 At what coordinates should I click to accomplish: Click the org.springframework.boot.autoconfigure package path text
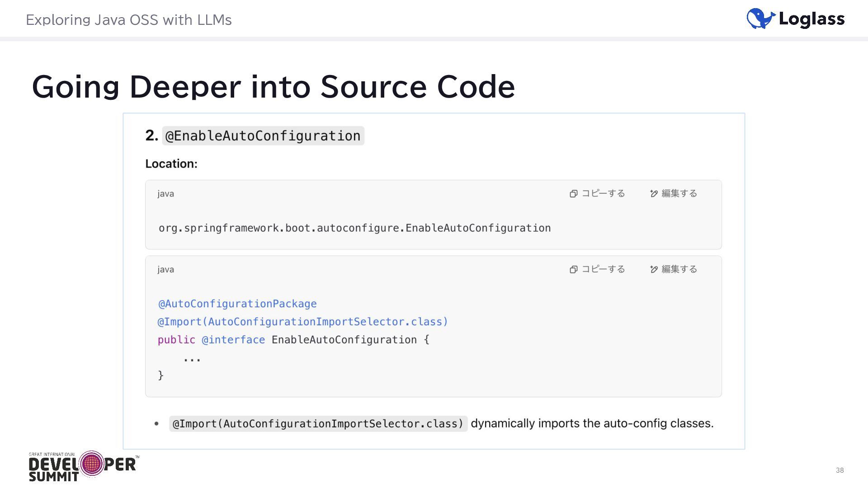coord(354,228)
